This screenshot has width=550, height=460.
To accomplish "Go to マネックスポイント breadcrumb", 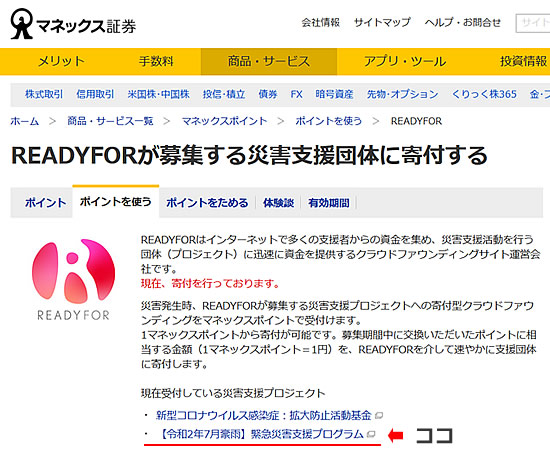I will click(224, 121).
